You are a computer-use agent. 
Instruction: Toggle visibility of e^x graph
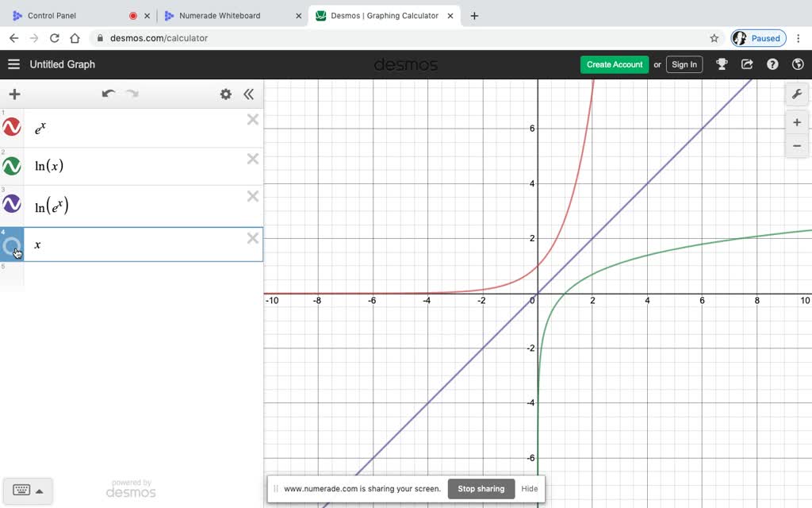click(11, 127)
